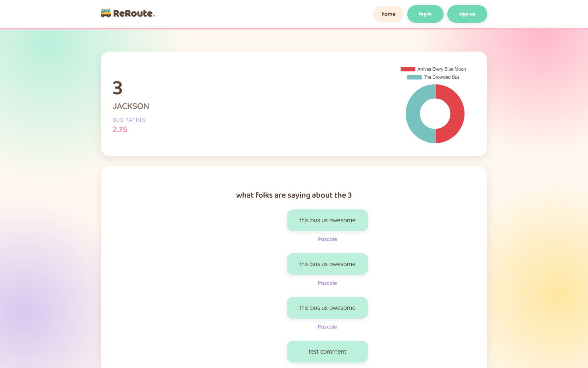Image resolution: width=588 pixels, height=368 pixels.
Task: Click the teal legend color box
Action: pyautogui.click(x=414, y=77)
